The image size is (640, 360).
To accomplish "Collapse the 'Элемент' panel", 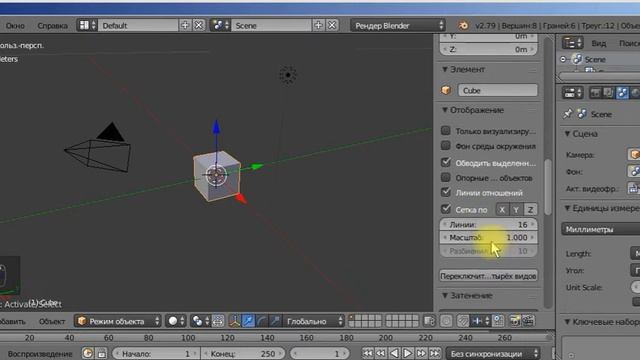I will pyautogui.click(x=445, y=69).
